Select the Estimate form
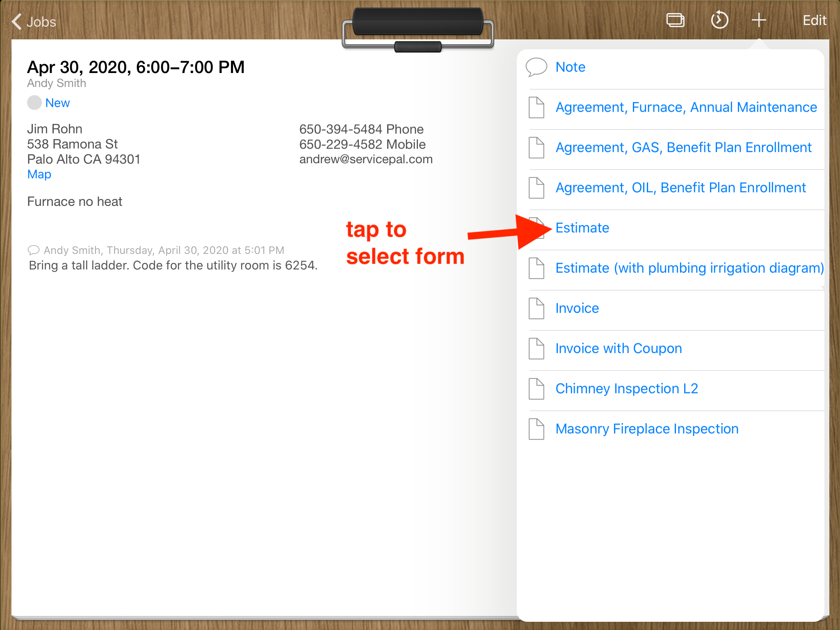Viewport: 840px width, 630px height. (582, 228)
